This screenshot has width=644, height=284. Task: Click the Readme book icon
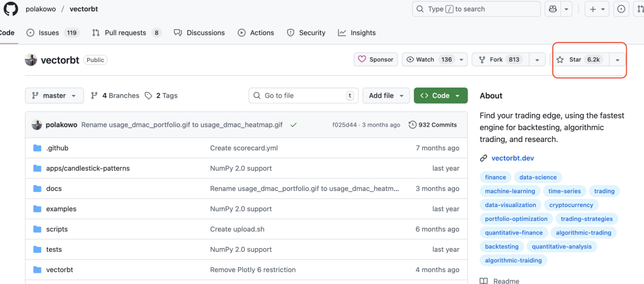(x=484, y=281)
